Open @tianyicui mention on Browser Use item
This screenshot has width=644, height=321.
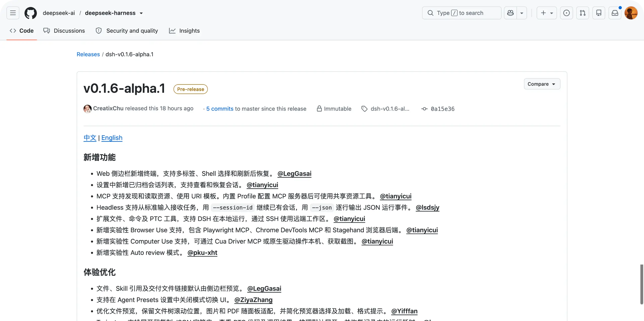(x=422, y=230)
